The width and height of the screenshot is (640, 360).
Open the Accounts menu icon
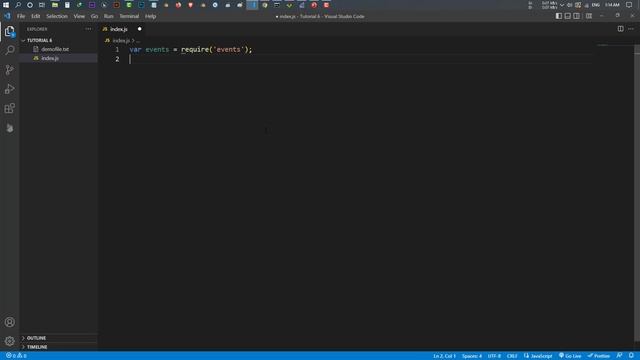tap(9, 322)
